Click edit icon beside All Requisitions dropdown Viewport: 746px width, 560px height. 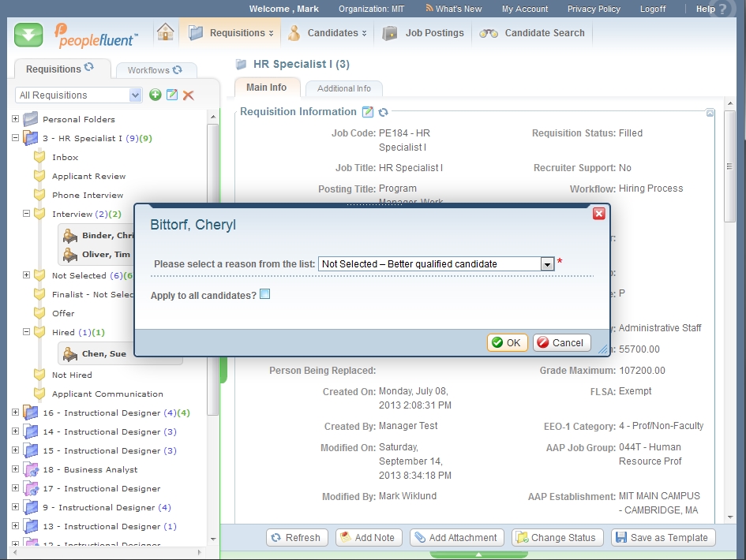tap(171, 95)
